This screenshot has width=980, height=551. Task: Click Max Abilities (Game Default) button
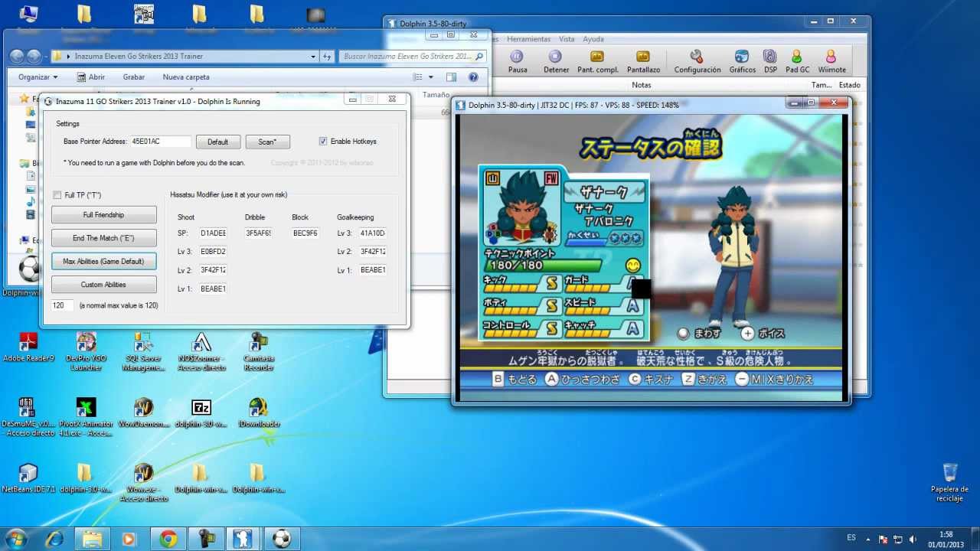pyautogui.click(x=104, y=261)
